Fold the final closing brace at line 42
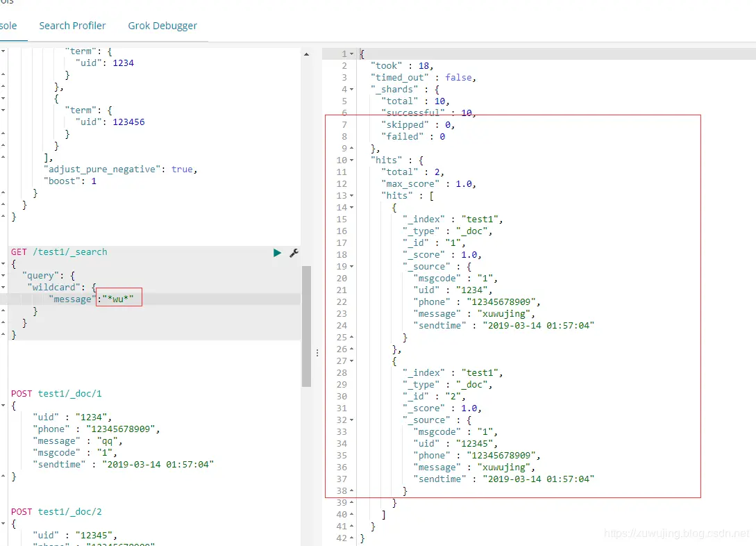This screenshot has height=546, width=756. click(x=351, y=538)
